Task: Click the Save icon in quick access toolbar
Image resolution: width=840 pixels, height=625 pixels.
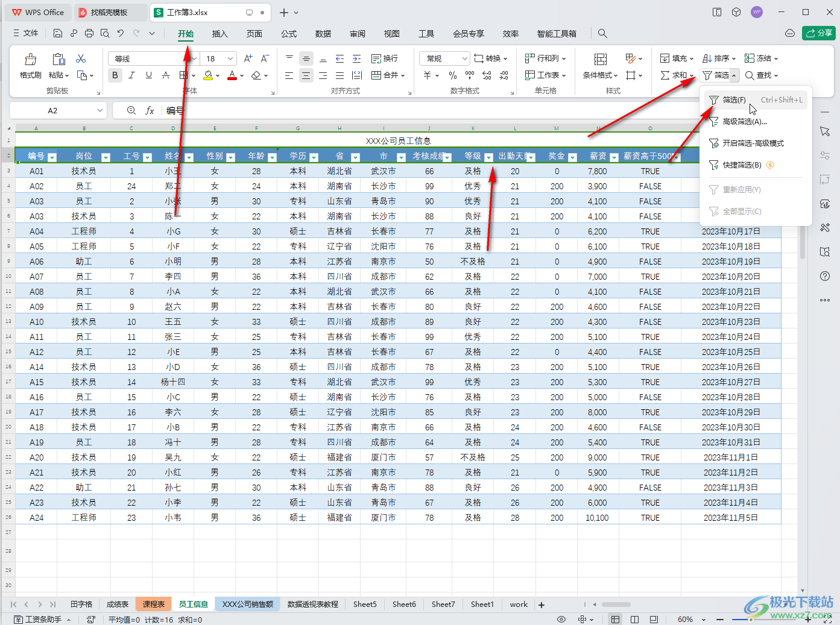Action: 58,34
